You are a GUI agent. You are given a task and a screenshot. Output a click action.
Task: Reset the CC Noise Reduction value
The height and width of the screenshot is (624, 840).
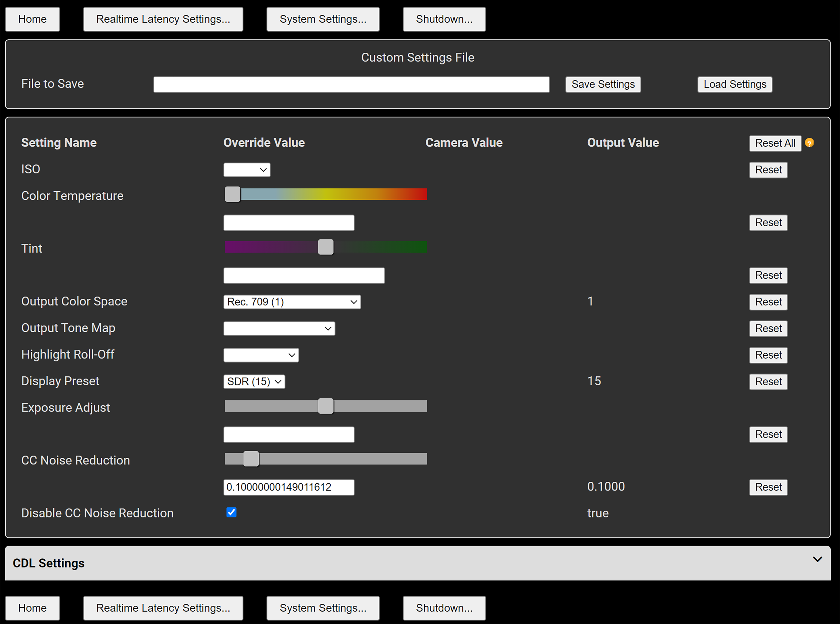768,487
